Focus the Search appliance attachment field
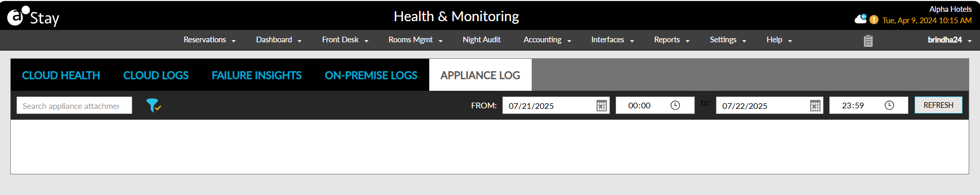The height and width of the screenshot is (195, 980). (x=74, y=105)
